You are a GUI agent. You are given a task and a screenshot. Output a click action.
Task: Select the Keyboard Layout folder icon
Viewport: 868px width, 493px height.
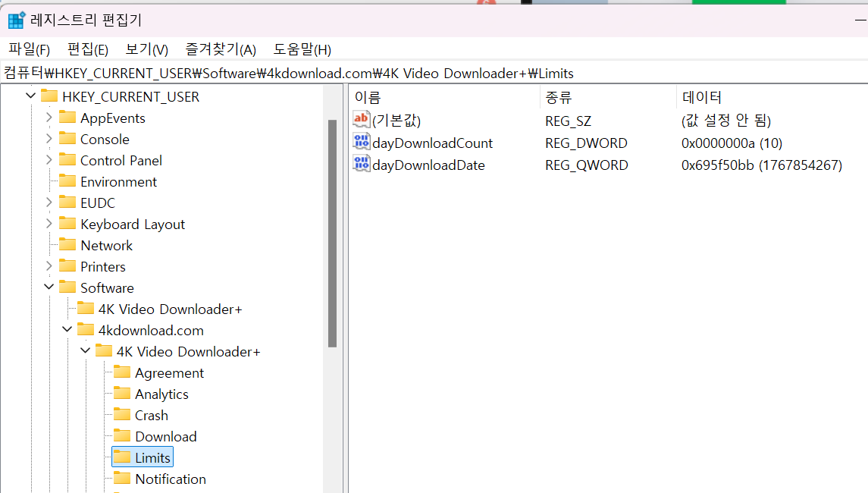pos(67,223)
